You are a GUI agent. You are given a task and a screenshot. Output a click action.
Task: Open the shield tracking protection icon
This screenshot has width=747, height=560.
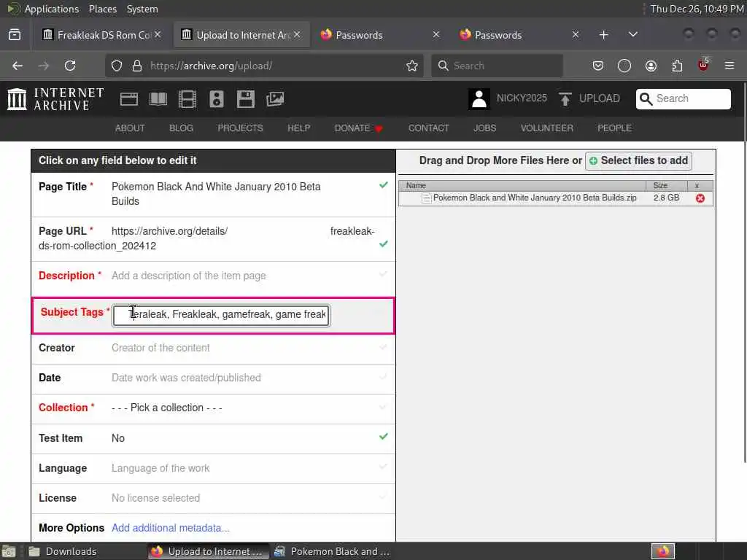(x=117, y=66)
